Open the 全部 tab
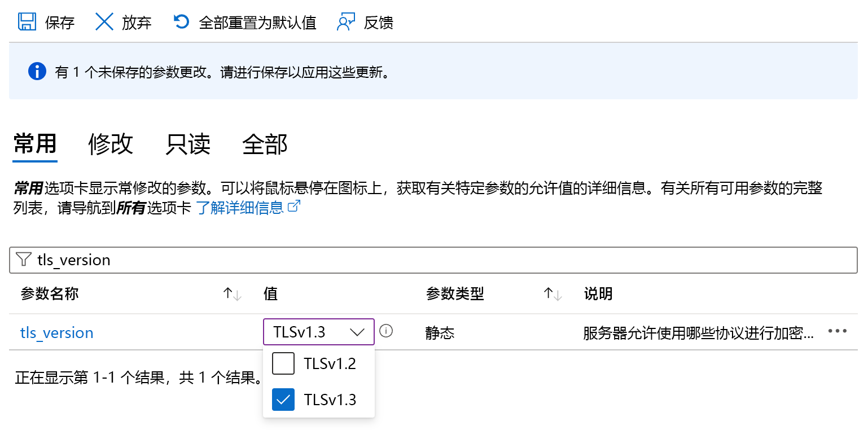Image resolution: width=868 pixels, height=430 pixels. pyautogui.click(x=265, y=144)
